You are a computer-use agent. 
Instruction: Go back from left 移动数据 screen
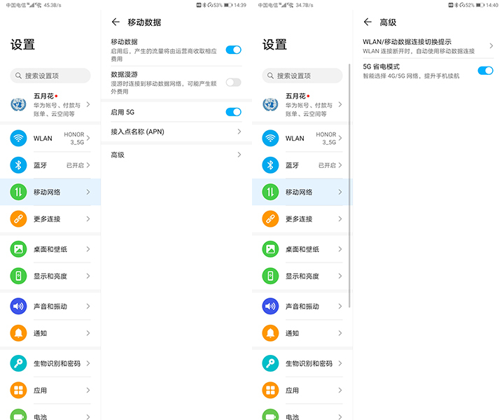[x=115, y=22]
